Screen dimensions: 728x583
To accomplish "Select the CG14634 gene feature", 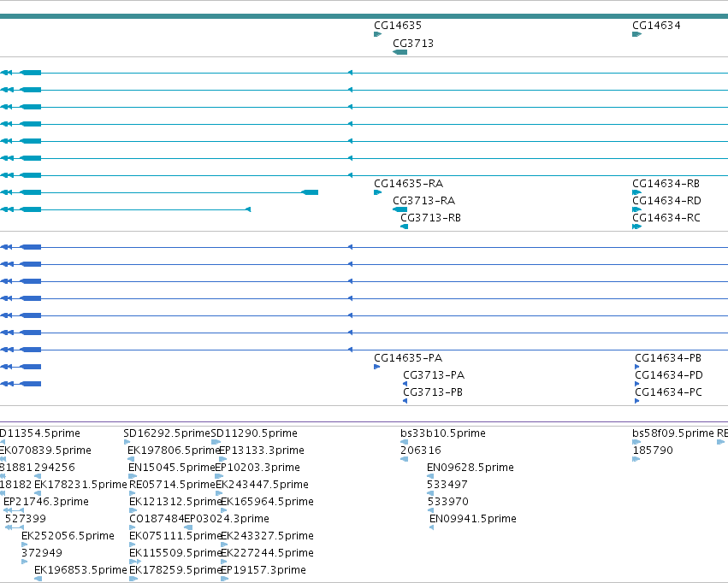I will coord(637,34).
